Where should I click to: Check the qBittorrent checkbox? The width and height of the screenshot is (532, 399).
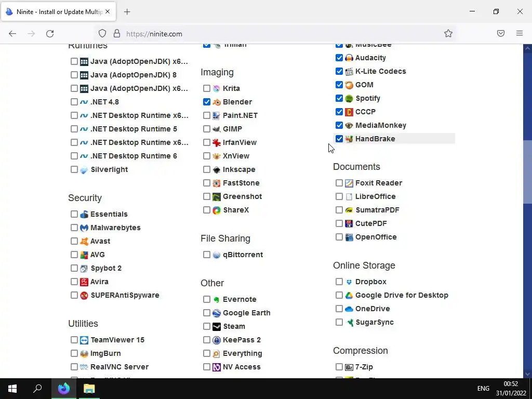tap(207, 255)
